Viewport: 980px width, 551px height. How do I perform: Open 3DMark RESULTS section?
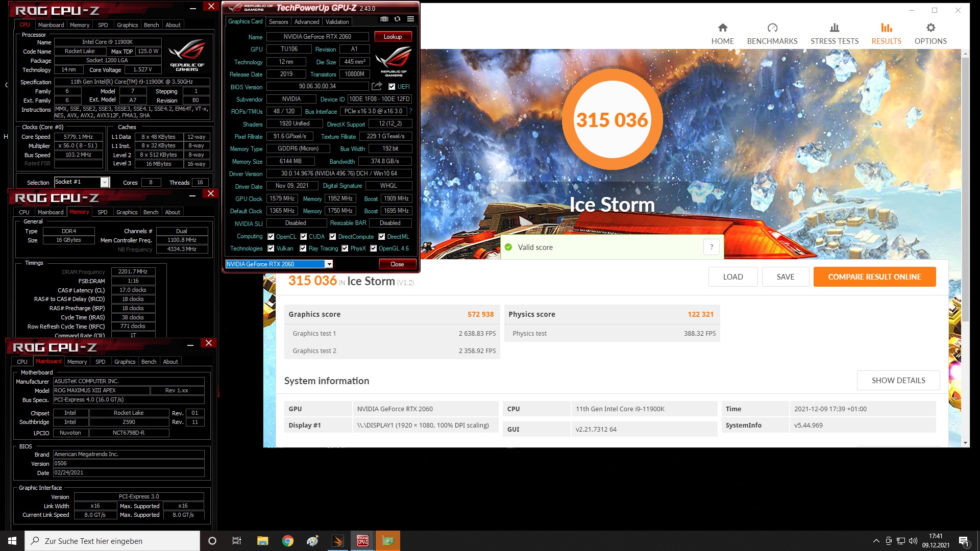886,34
